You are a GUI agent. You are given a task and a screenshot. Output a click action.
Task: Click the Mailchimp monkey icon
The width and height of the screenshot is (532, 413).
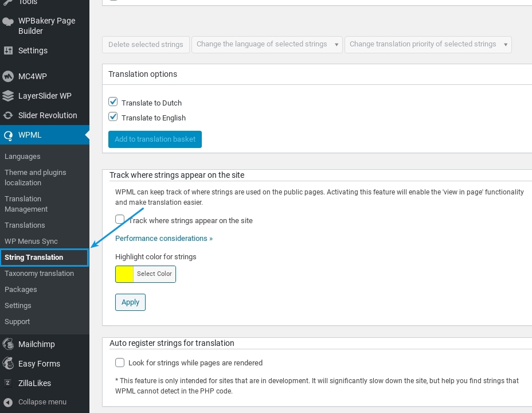(8, 344)
